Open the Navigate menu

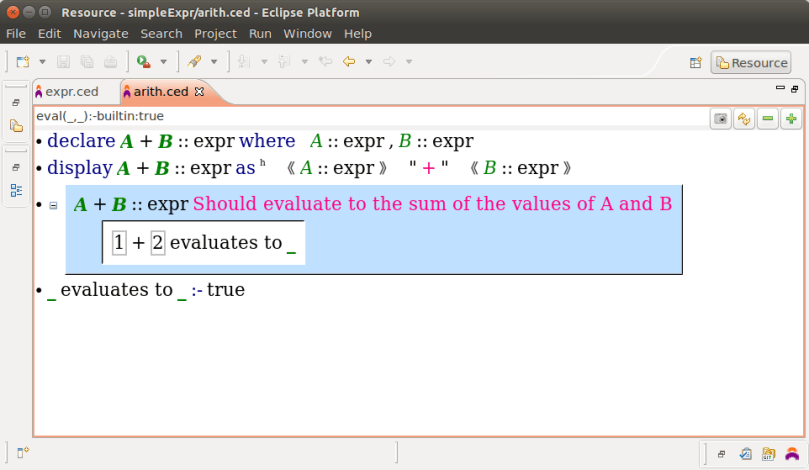click(x=100, y=33)
